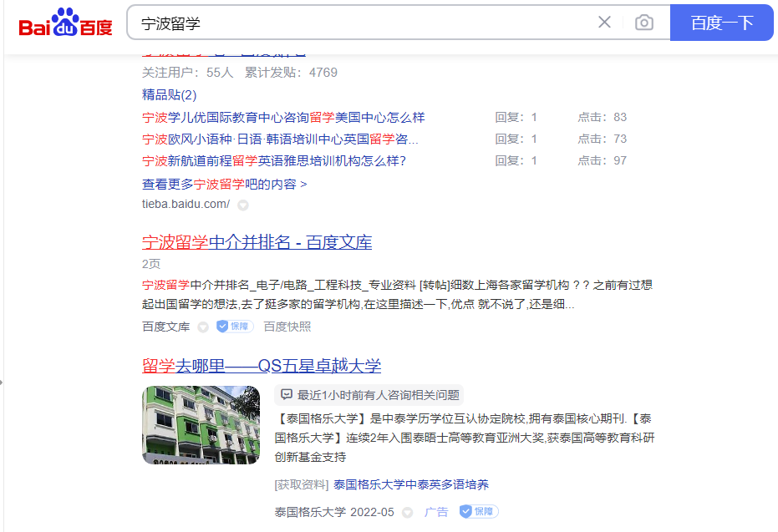
Task: Click the 百度一下 search button
Action: [x=721, y=23]
